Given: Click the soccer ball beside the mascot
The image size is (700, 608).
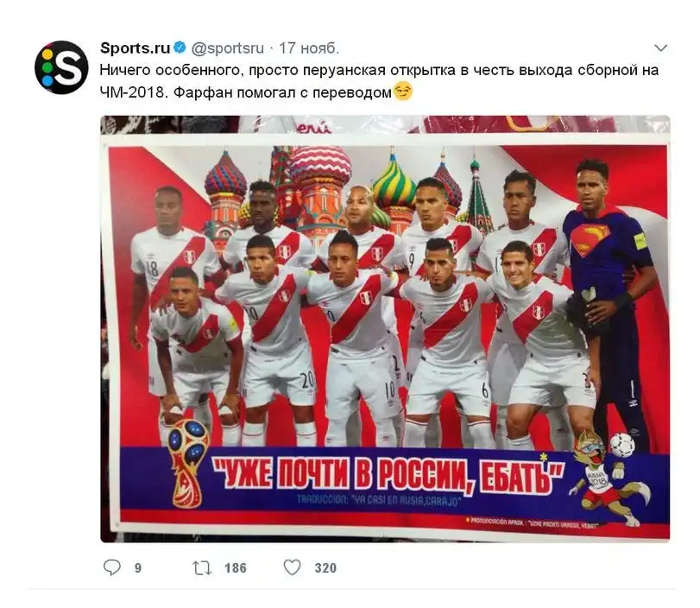Looking at the screenshot, I should [x=621, y=445].
